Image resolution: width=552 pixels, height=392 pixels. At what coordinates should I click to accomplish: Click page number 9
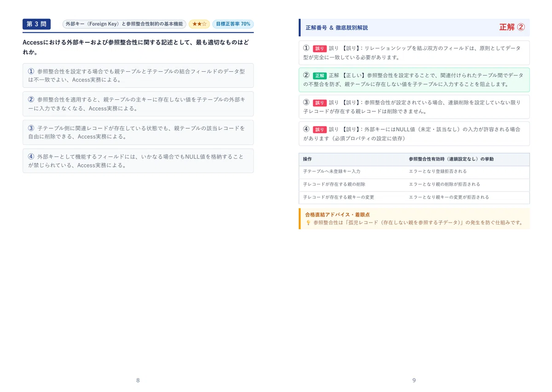pyautogui.click(x=414, y=380)
